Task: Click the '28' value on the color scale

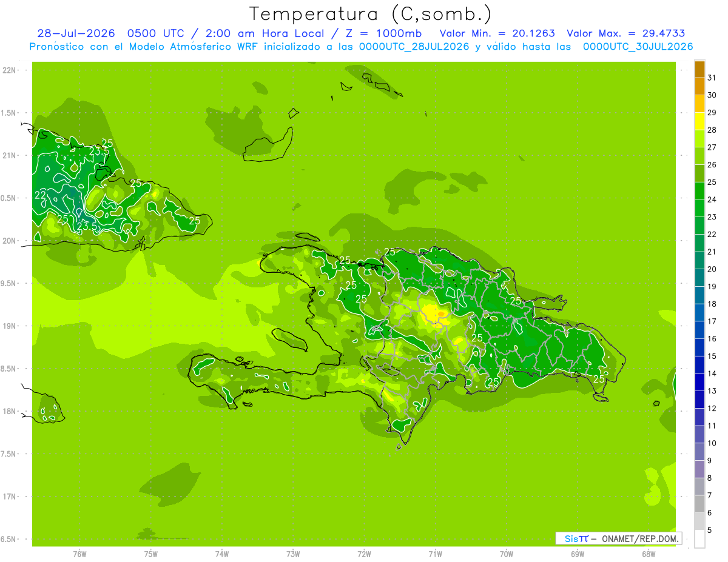Action: (x=712, y=130)
